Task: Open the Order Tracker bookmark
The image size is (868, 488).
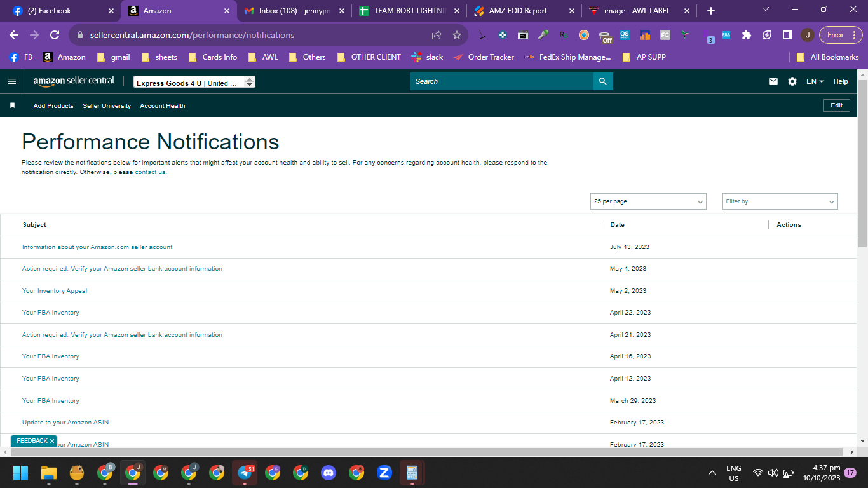Action: coord(484,57)
